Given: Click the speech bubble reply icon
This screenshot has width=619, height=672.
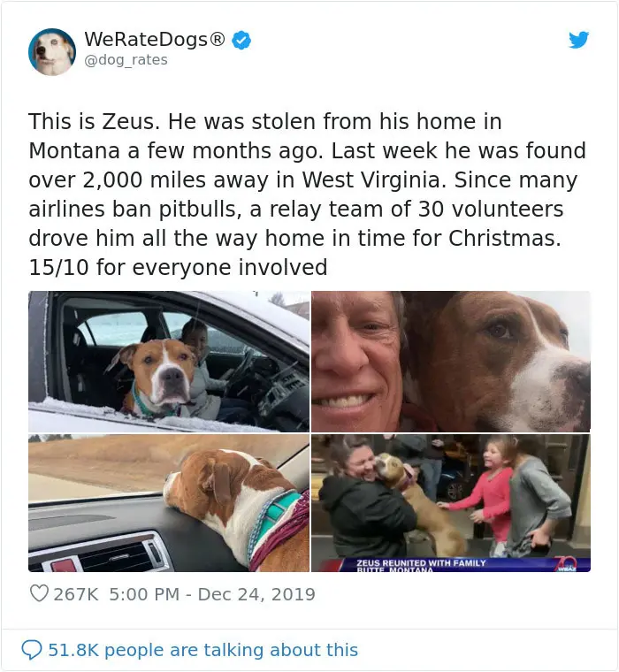Looking at the screenshot, I should (x=32, y=650).
